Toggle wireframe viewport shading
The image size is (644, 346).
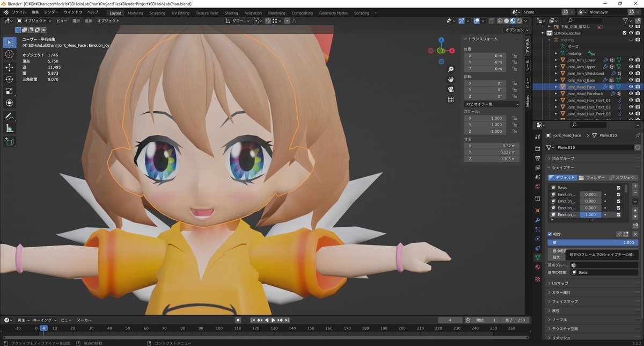[x=500, y=21]
